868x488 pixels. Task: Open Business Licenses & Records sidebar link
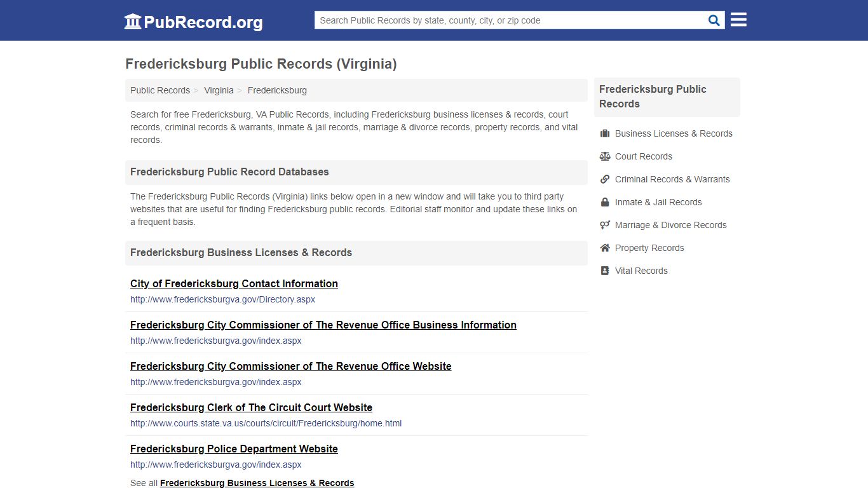point(674,133)
